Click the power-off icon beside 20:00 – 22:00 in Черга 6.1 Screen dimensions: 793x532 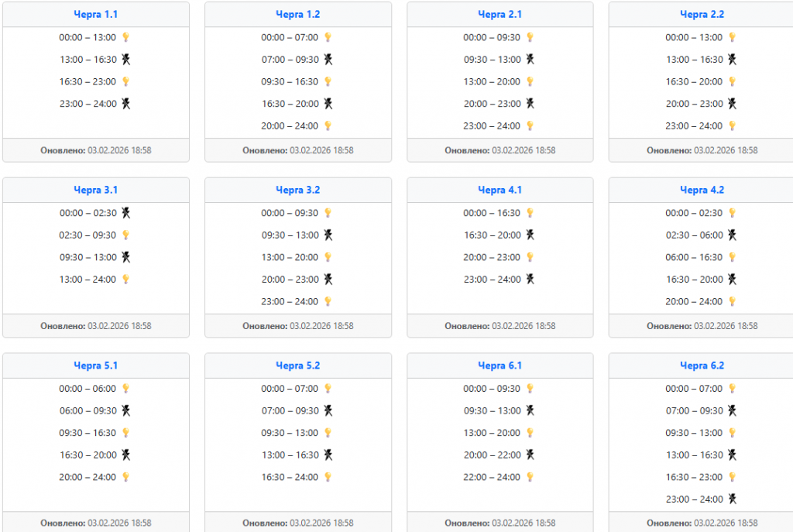tap(530, 455)
